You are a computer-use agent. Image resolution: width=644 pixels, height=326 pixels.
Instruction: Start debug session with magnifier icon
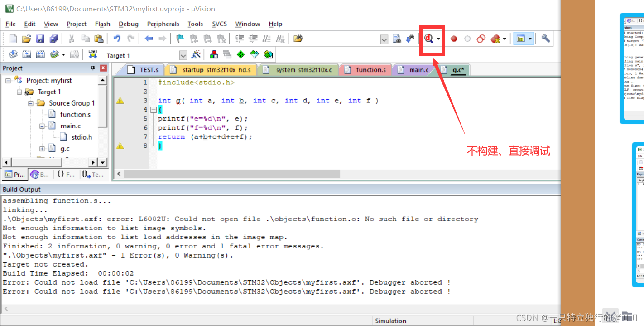click(429, 39)
